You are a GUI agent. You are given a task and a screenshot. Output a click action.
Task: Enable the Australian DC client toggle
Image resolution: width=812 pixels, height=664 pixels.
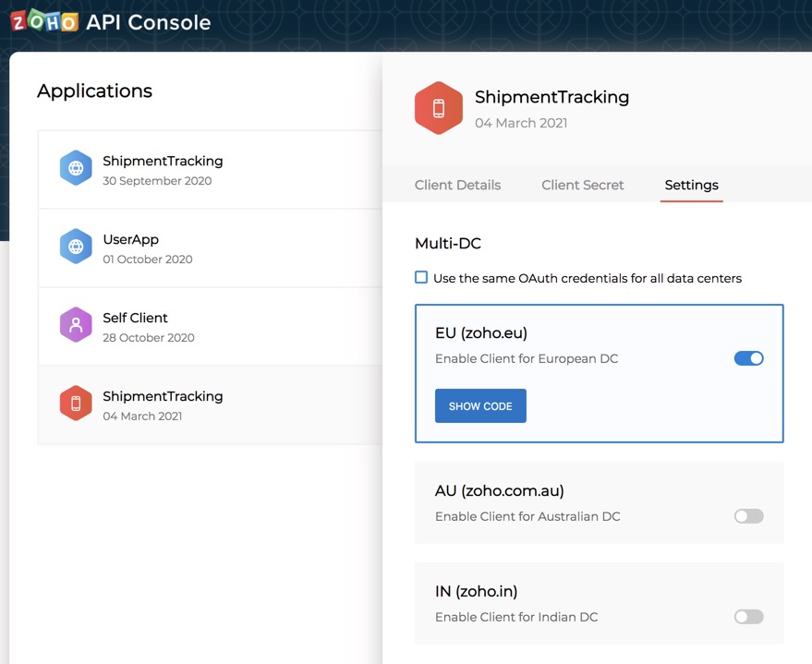[x=748, y=516]
